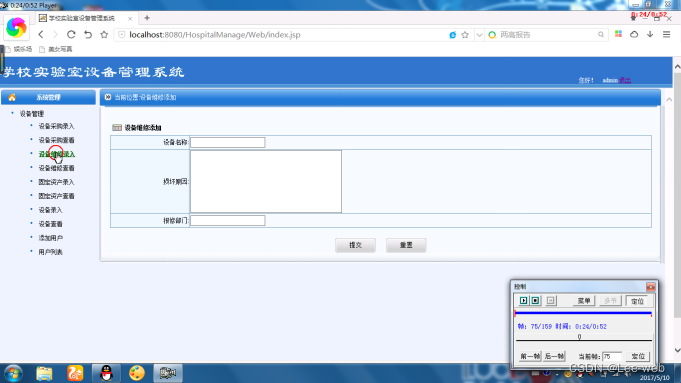Reload the page with refresh icon

point(71,34)
